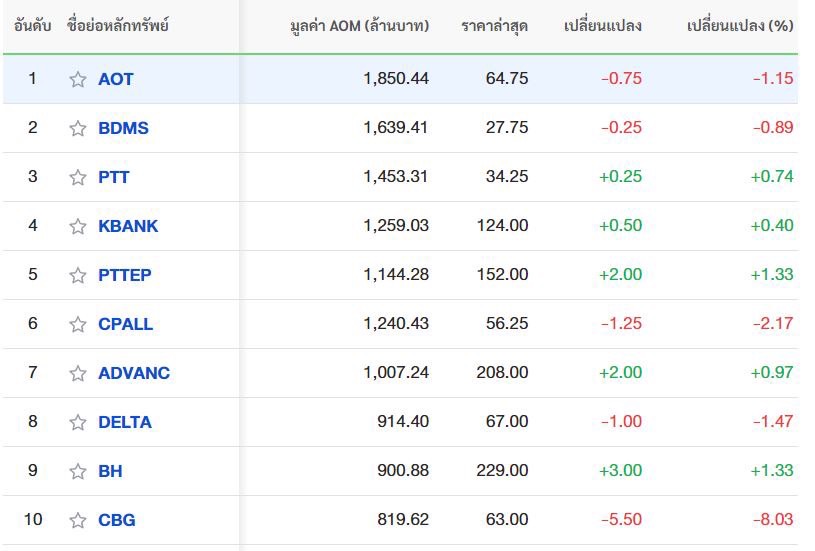Star AOT as a favorite
This screenshot has height=551, width=815.
pos(78,80)
